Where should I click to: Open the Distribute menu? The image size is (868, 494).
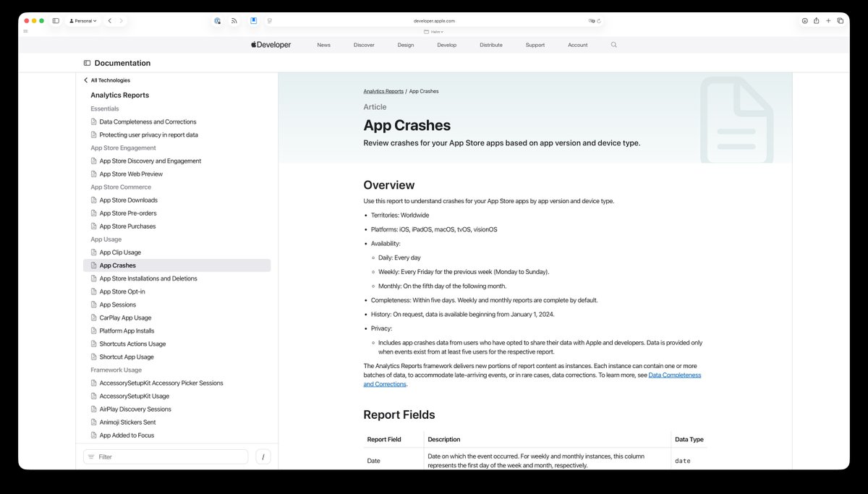(491, 45)
